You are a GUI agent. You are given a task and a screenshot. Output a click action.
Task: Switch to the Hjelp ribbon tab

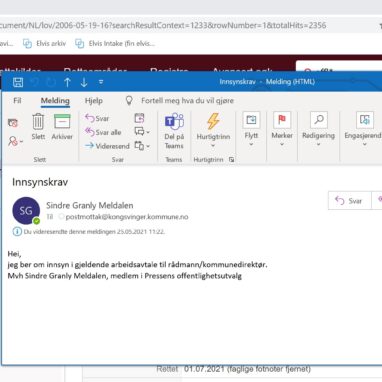point(94,101)
